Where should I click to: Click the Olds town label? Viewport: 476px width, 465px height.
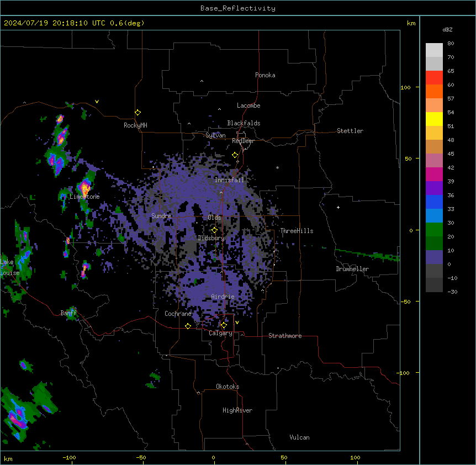[x=214, y=218]
